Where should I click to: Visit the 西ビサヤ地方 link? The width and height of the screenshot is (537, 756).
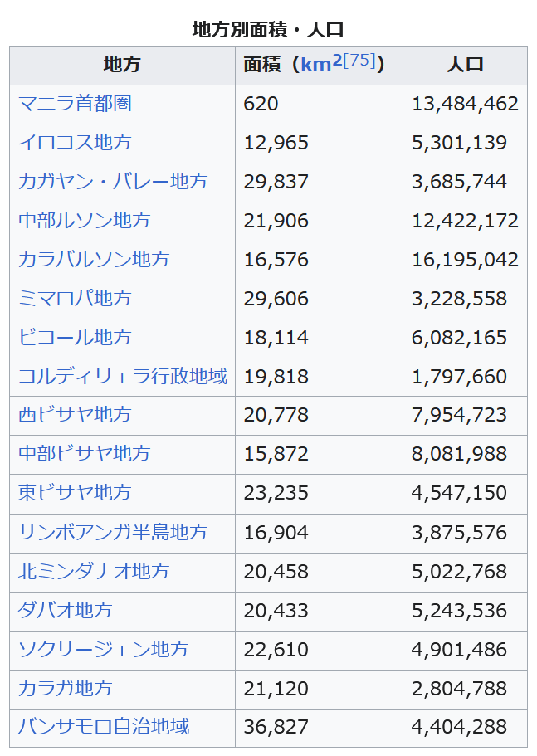point(75,414)
